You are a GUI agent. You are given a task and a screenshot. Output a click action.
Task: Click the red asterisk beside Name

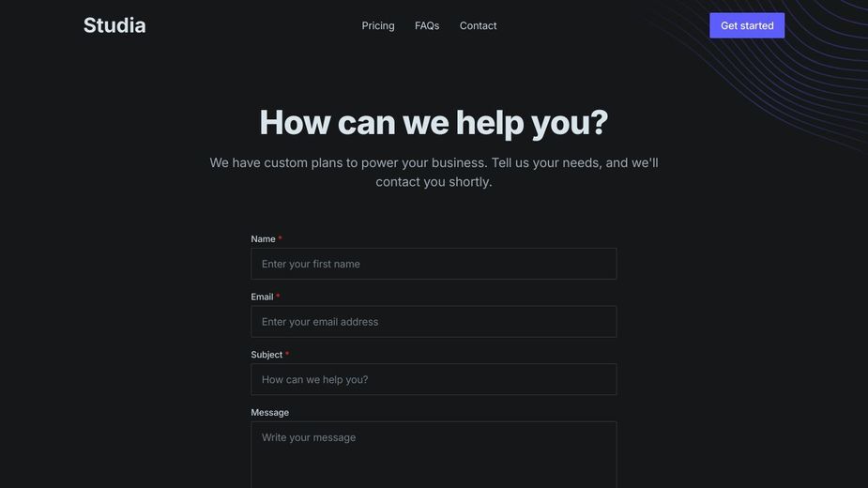[x=281, y=238]
